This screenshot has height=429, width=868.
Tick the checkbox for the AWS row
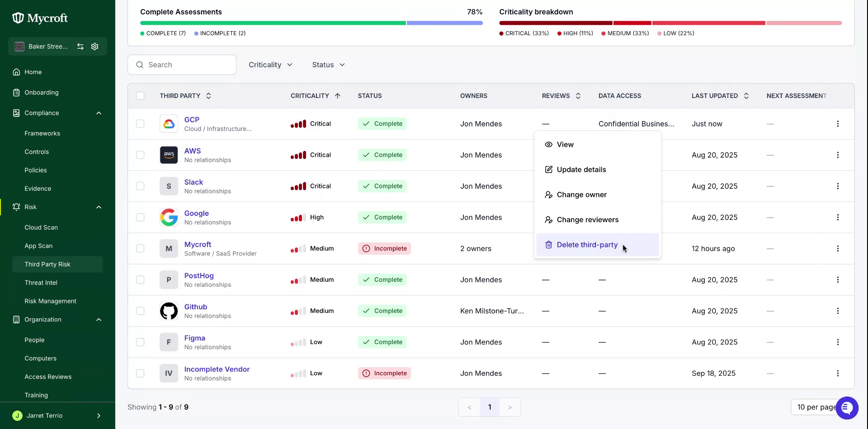140,155
